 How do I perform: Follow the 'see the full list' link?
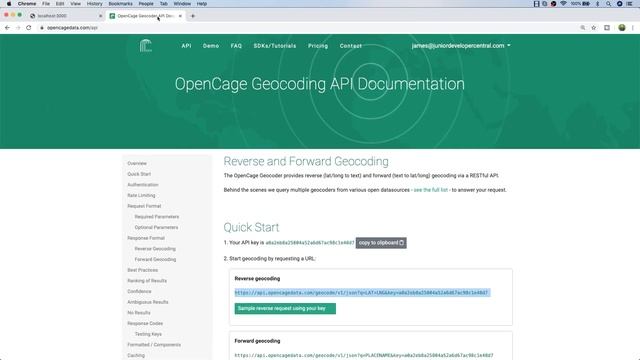tap(431, 190)
